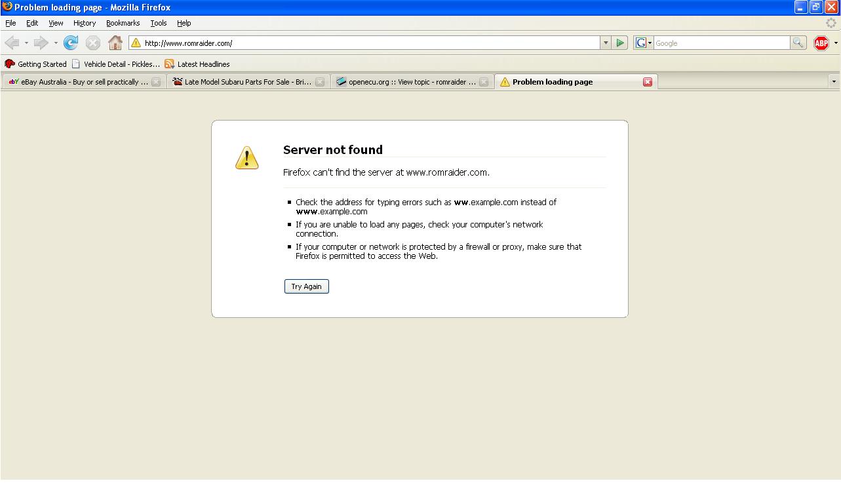This screenshot has height=504, width=841.
Task: Click the large warning icon on the error page
Action: coord(247,158)
